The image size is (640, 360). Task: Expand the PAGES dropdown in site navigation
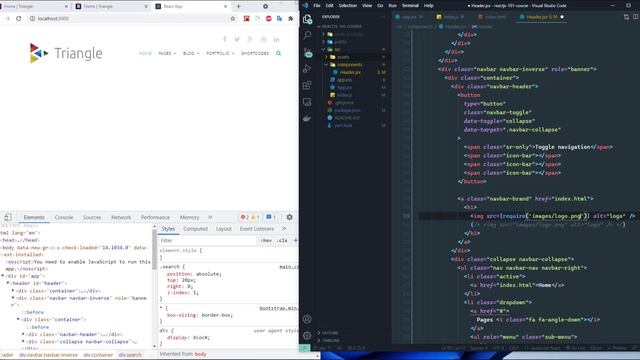coord(167,53)
